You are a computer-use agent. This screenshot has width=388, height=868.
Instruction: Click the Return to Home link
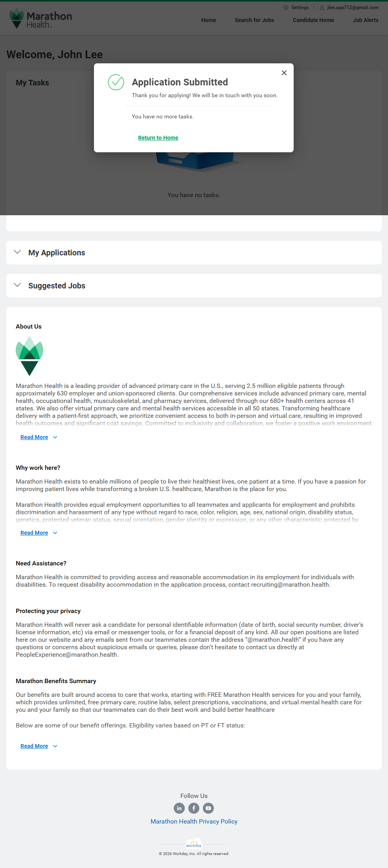click(x=158, y=138)
